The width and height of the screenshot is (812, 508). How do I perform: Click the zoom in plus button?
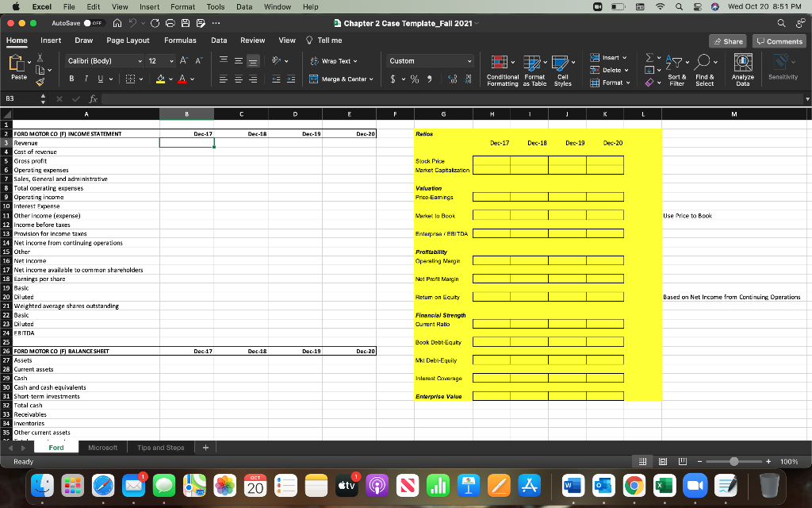tap(768, 461)
